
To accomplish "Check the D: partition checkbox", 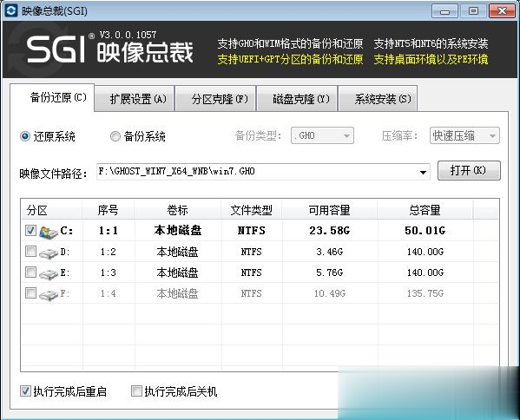I will point(31,252).
